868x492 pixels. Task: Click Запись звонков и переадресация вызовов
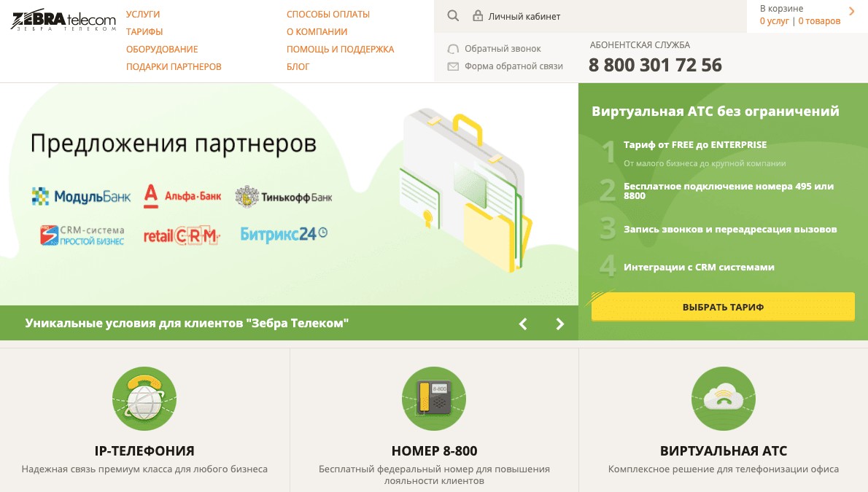pyautogui.click(x=730, y=230)
